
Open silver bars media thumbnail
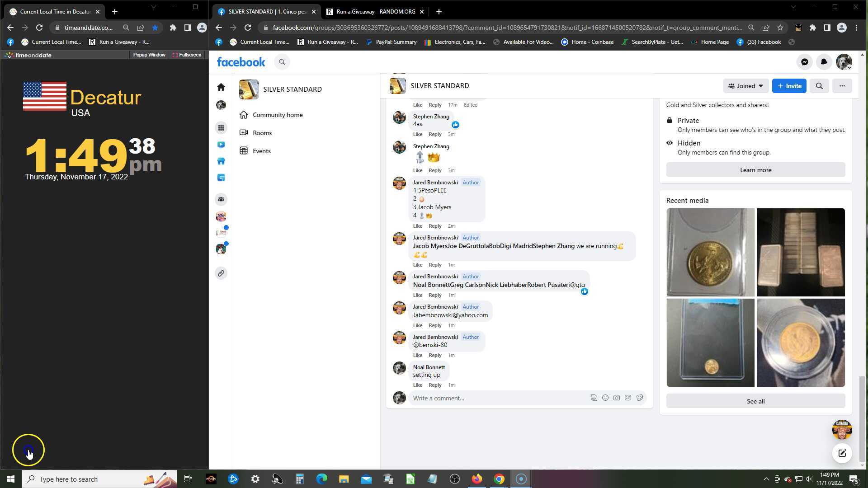801,252
